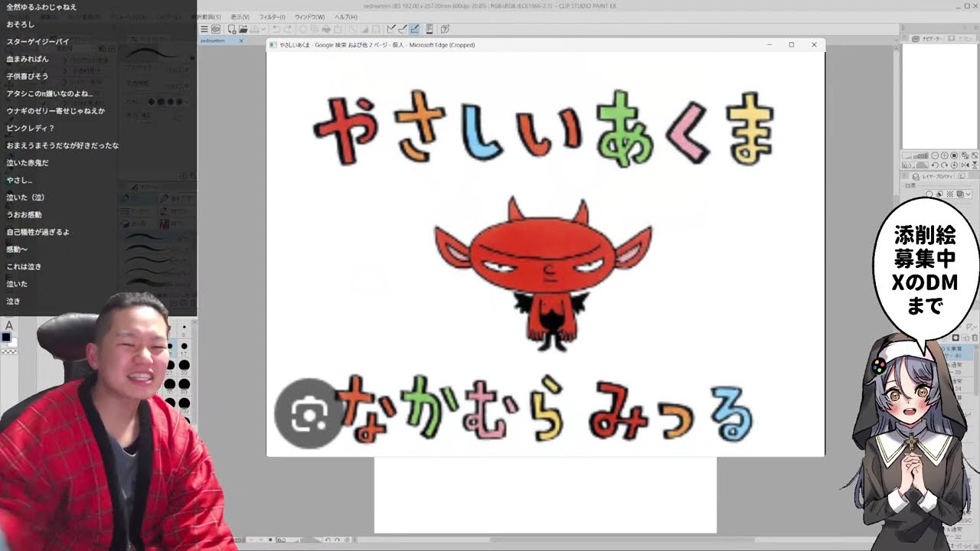
Task: Open the ウィンドウ(W) menu
Action: point(310,17)
